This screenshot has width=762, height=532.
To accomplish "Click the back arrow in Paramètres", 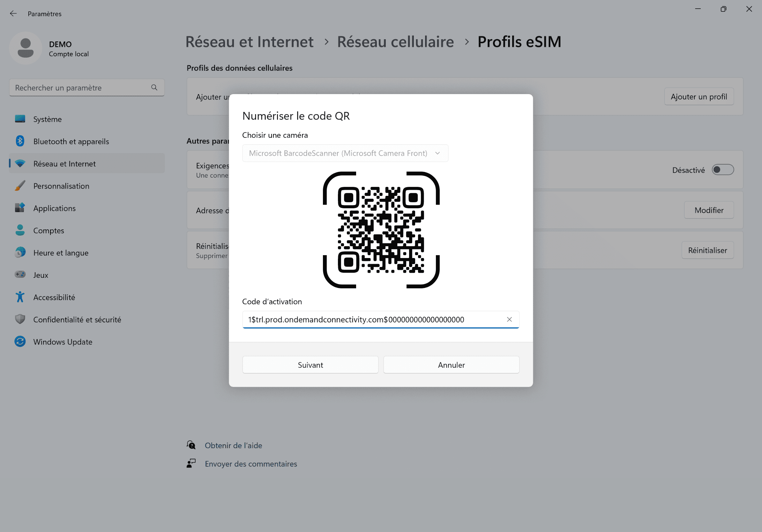I will pos(13,14).
